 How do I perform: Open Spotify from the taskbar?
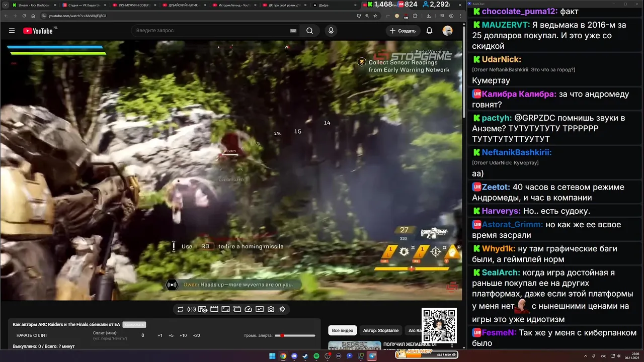(x=316, y=356)
